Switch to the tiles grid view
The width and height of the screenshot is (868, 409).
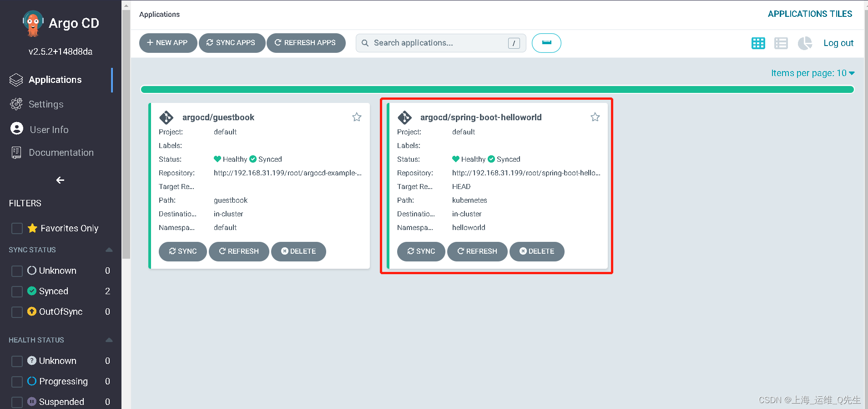click(x=758, y=43)
